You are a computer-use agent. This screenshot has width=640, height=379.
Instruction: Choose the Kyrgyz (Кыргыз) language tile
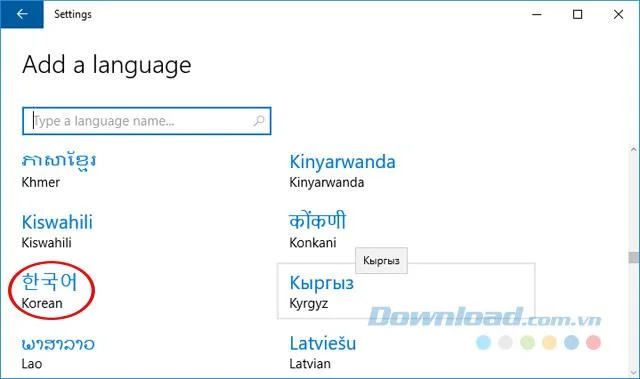(x=406, y=291)
